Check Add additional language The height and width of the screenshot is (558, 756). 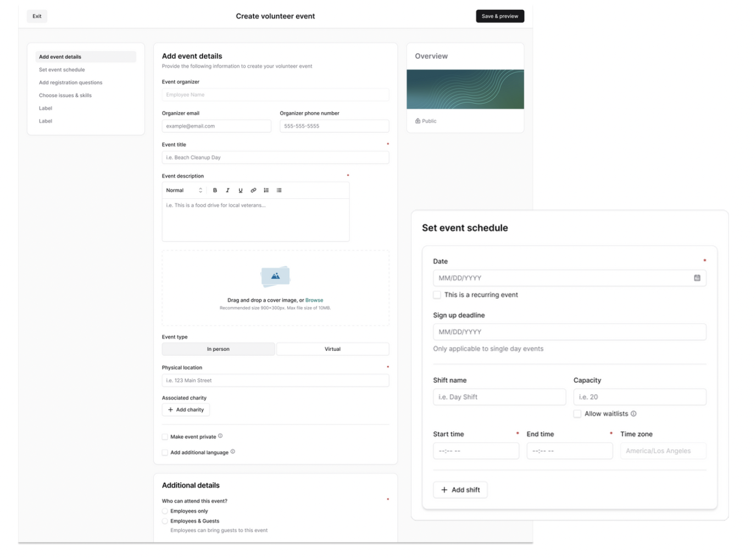[x=165, y=453]
